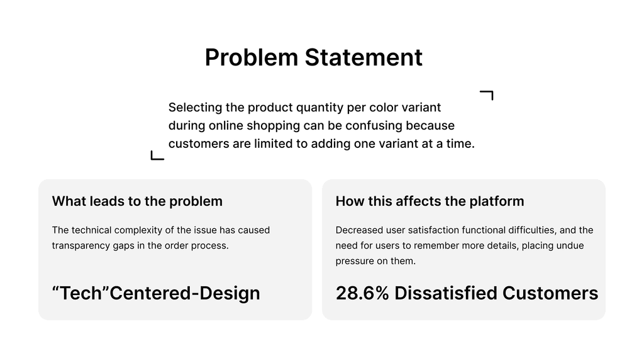Click the 'pressure on them.' text line

(375, 261)
